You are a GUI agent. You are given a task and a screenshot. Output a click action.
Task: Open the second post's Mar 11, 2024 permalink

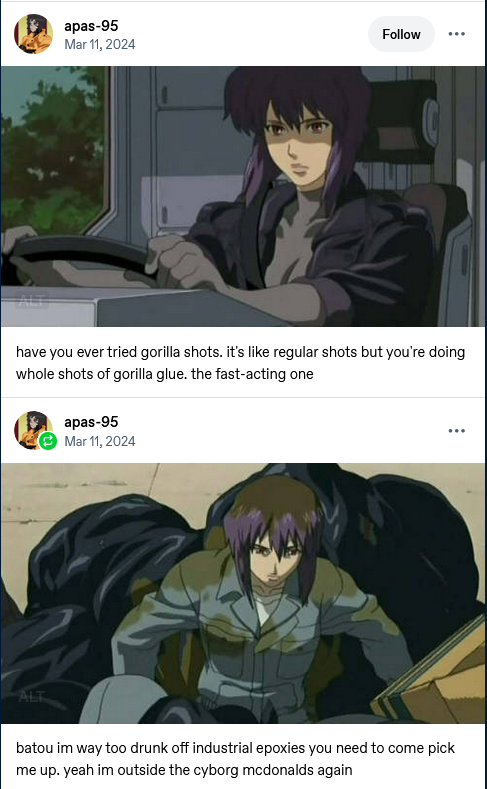100,441
